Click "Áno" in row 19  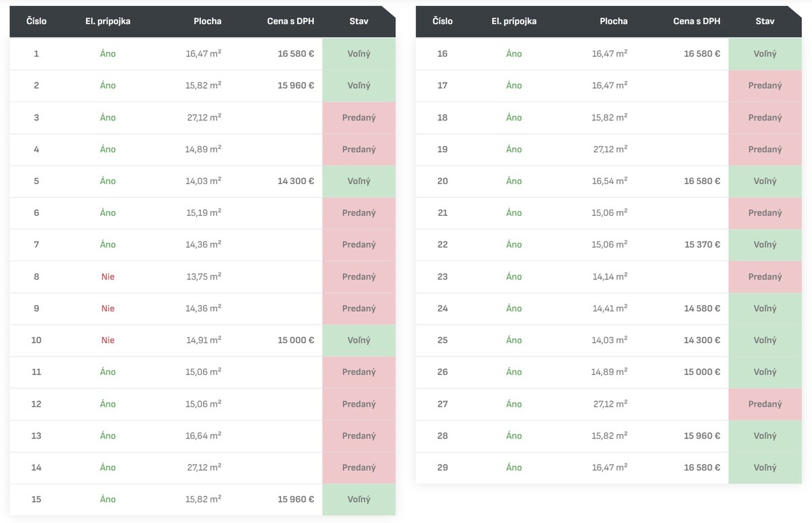tap(514, 150)
